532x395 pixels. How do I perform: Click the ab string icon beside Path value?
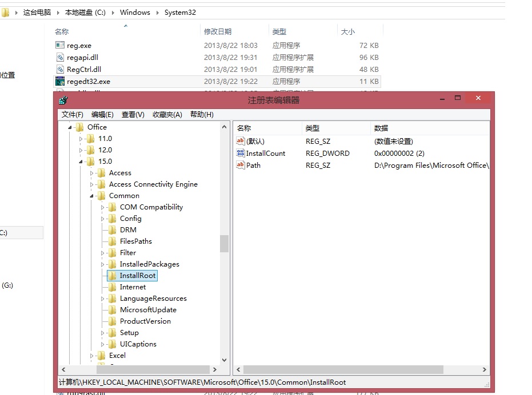[x=241, y=166]
